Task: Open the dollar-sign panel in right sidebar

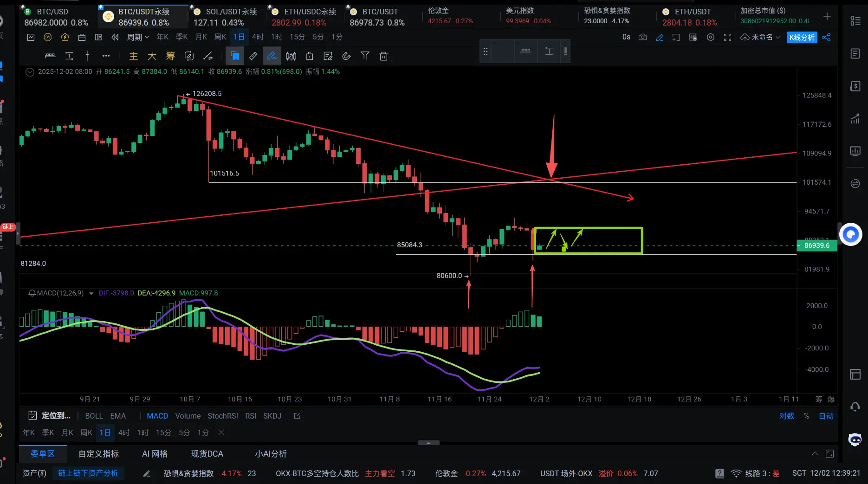Action: coord(855,86)
